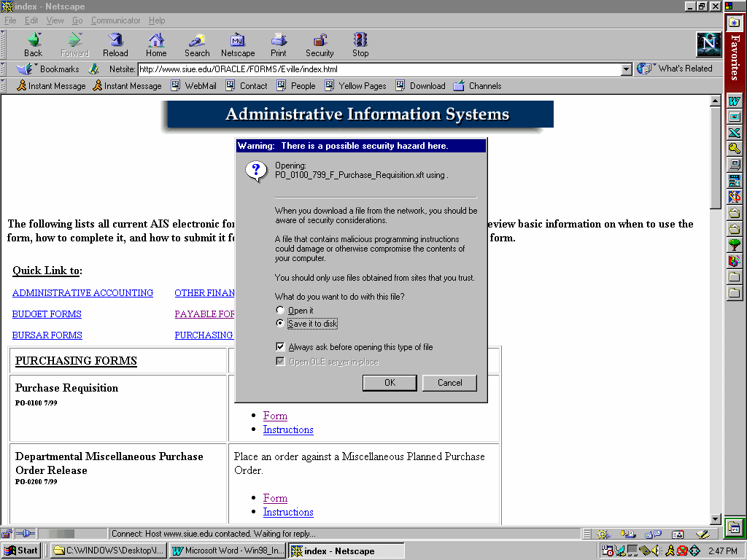
Task: Open the View menu
Action: (55, 20)
